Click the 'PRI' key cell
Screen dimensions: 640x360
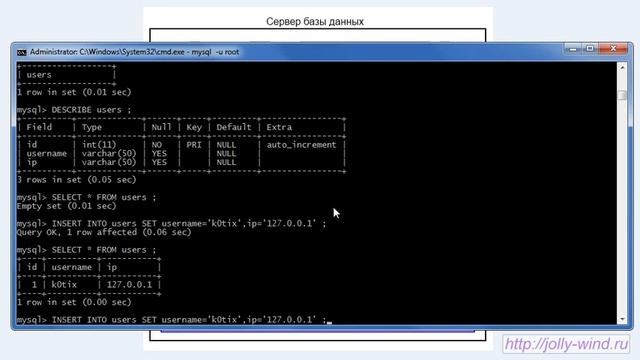click(x=194, y=145)
